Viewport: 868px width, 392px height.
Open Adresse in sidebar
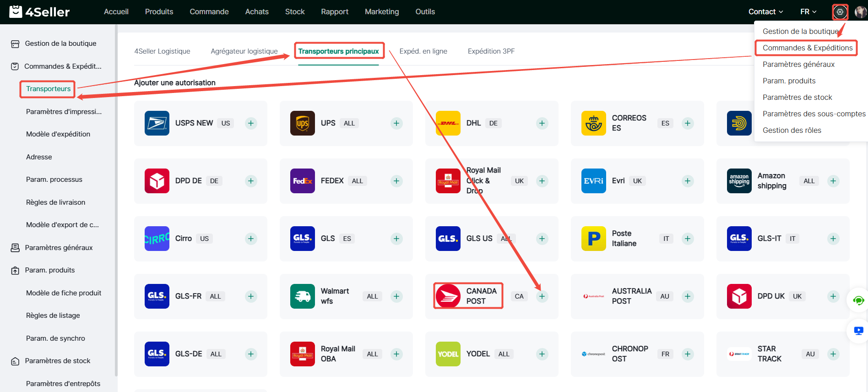[39, 157]
